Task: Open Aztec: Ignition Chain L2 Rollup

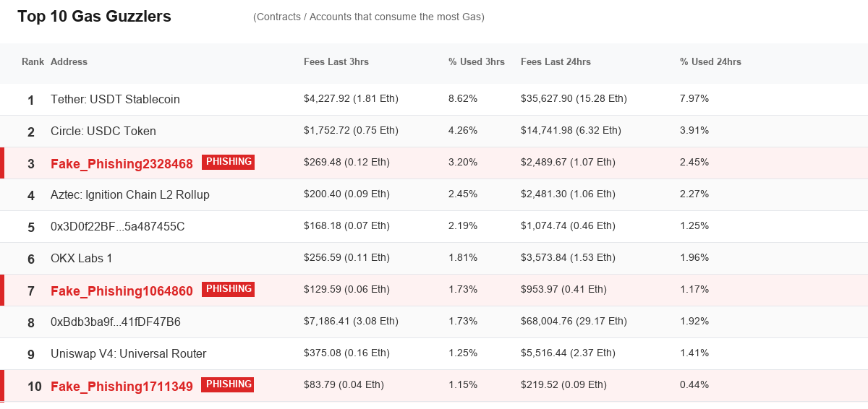Action: pos(130,194)
